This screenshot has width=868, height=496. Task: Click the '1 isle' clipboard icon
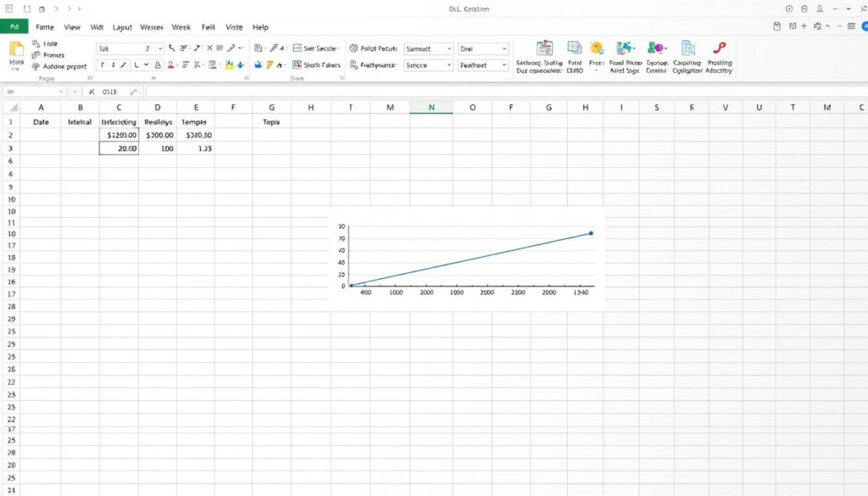tap(36, 43)
